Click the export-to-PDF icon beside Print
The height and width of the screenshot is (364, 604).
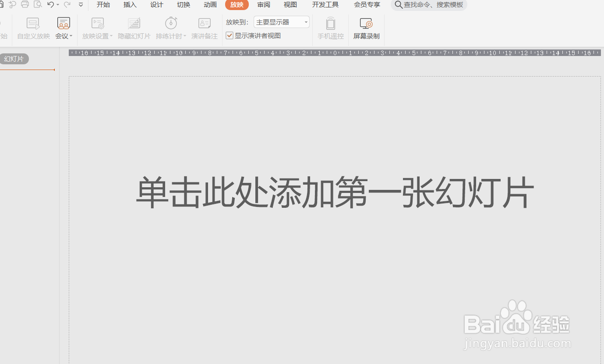click(x=12, y=4)
